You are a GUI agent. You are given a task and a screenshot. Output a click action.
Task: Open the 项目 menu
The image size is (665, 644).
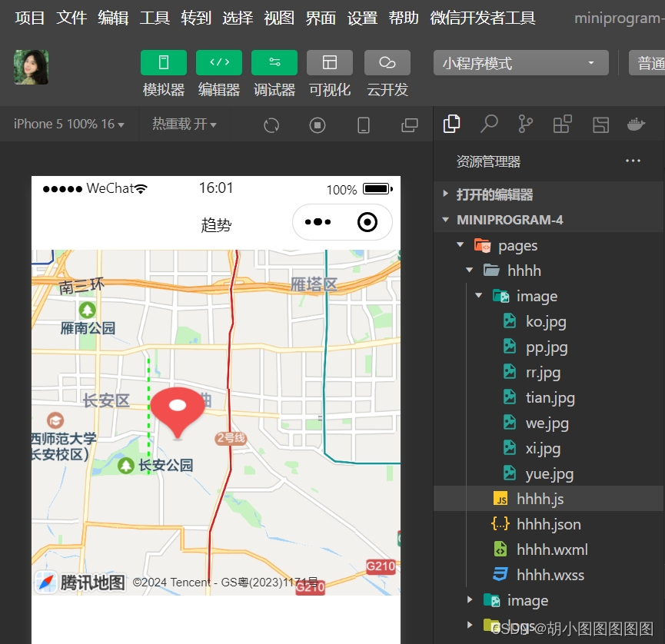(x=30, y=18)
